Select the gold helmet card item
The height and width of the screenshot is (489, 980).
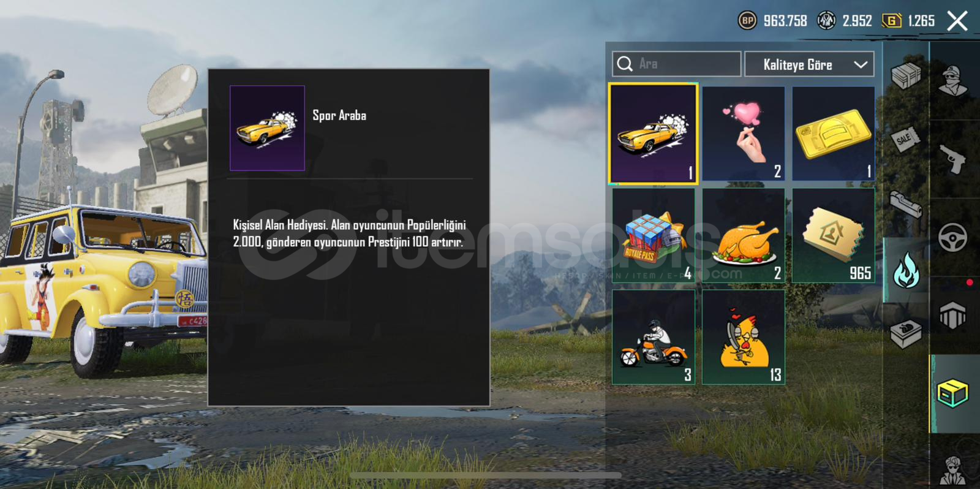(833, 134)
